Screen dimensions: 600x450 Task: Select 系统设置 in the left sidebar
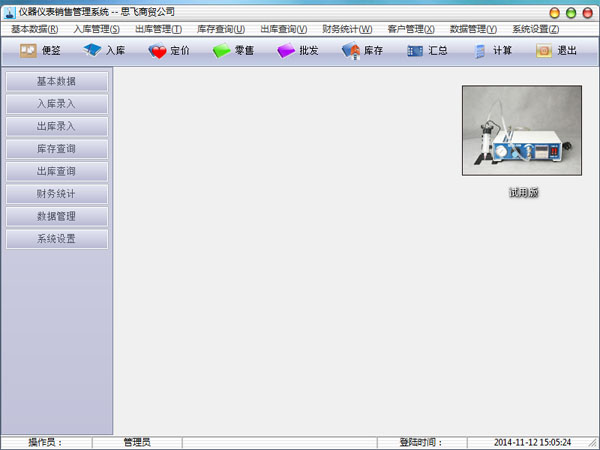(56, 239)
